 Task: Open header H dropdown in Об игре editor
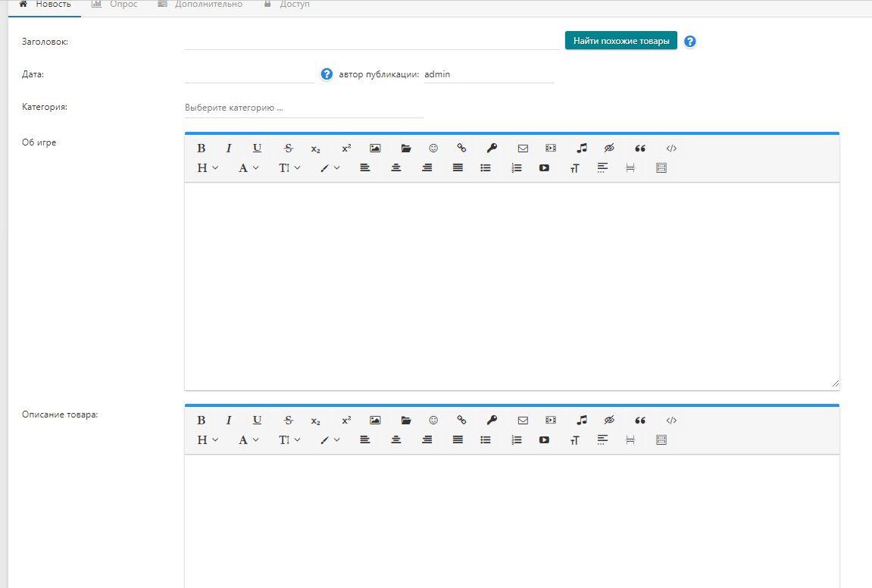[x=208, y=168]
